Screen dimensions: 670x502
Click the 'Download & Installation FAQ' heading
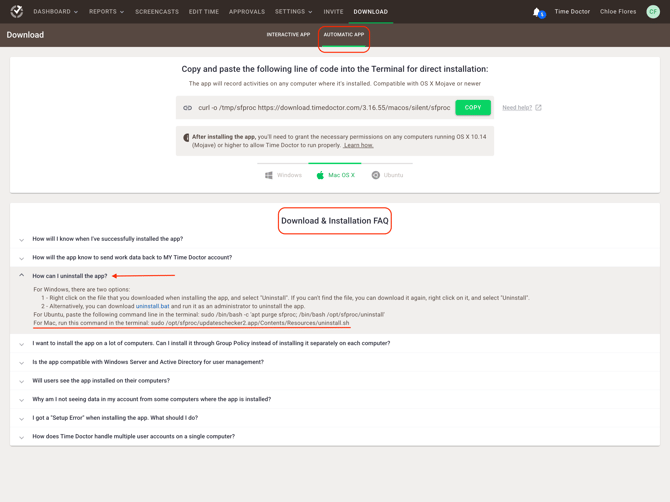click(335, 221)
